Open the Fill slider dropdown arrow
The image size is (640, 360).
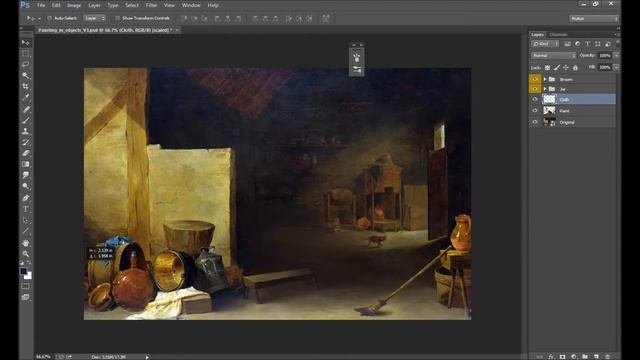pos(616,67)
